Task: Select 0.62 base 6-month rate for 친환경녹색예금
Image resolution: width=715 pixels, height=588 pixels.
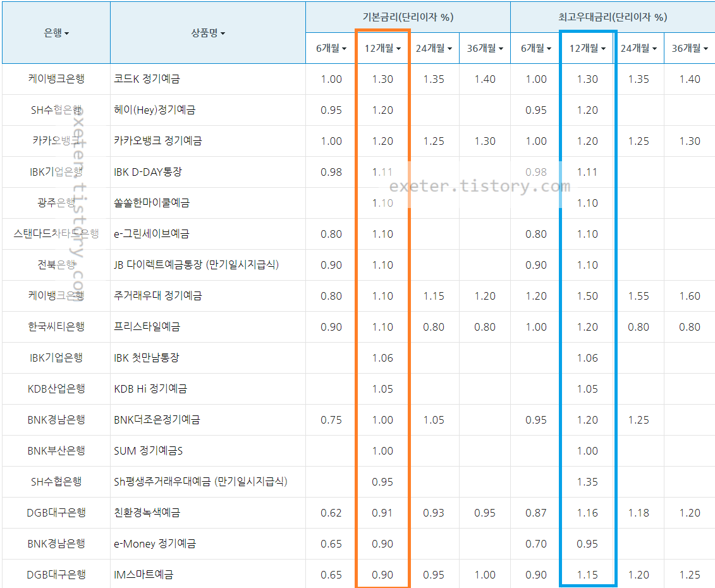Action: (331, 513)
